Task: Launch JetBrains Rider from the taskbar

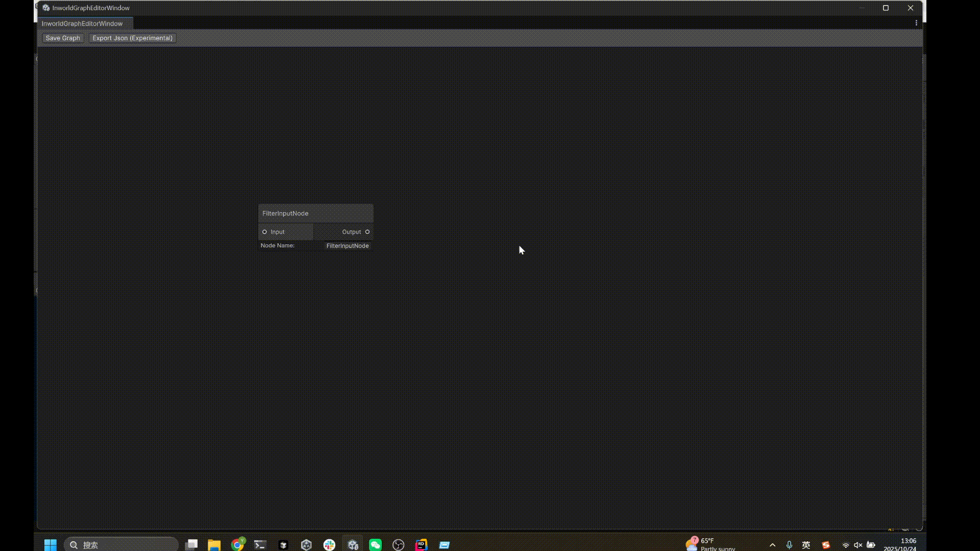Action: tap(421, 544)
